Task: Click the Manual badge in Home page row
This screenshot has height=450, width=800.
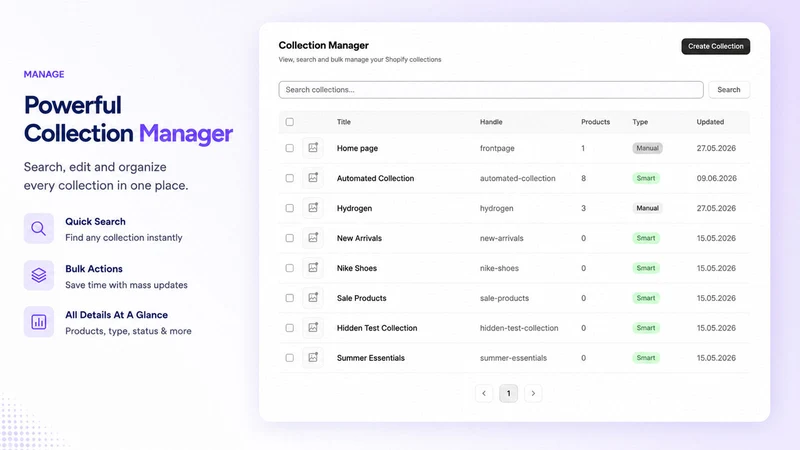Action: click(647, 148)
